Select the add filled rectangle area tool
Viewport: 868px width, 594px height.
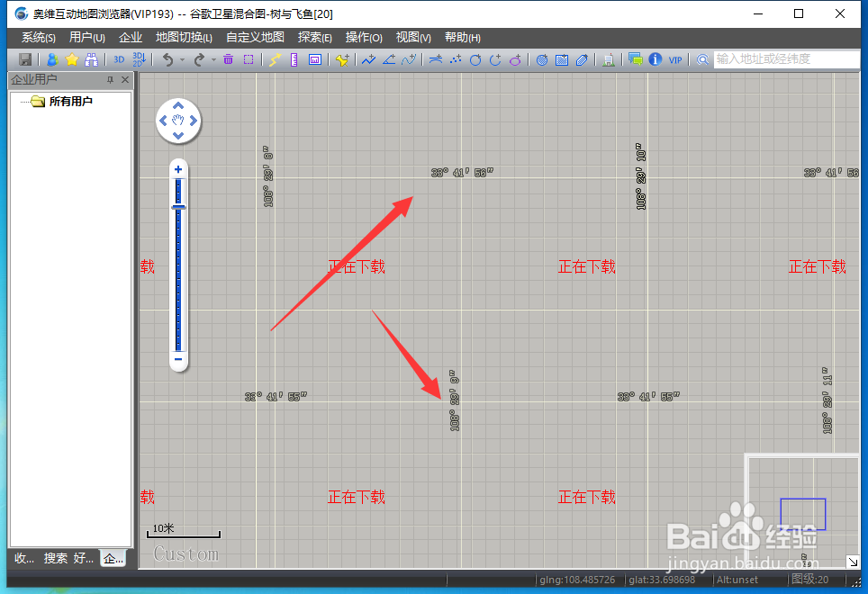[x=562, y=59]
